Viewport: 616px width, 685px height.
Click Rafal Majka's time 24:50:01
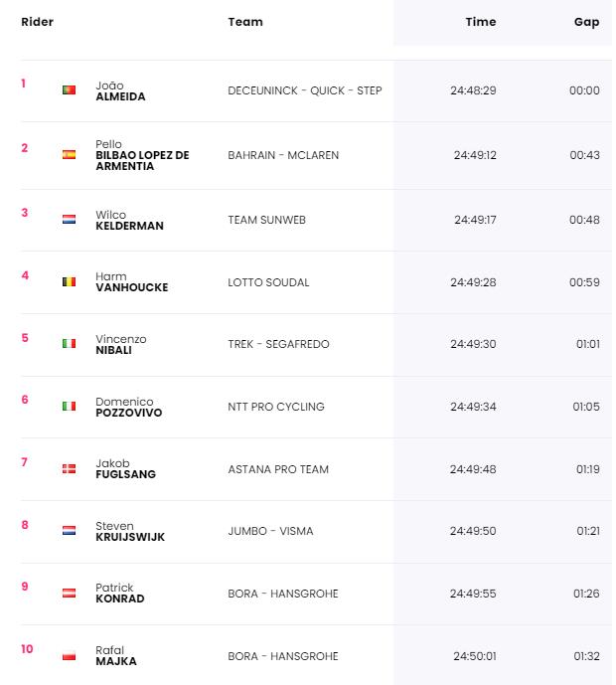click(475, 656)
